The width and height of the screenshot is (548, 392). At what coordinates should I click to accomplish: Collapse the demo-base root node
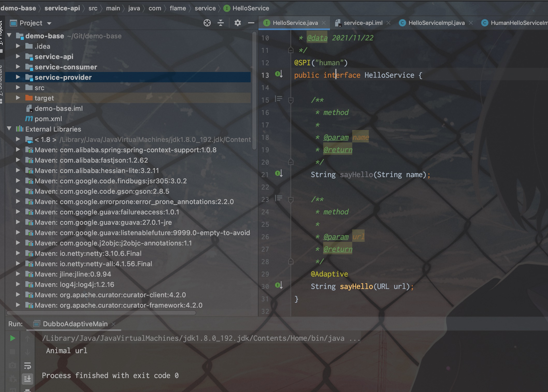pyautogui.click(x=9, y=35)
